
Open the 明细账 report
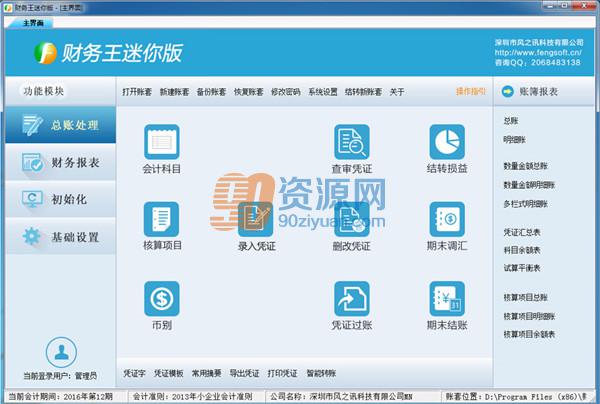click(x=515, y=140)
